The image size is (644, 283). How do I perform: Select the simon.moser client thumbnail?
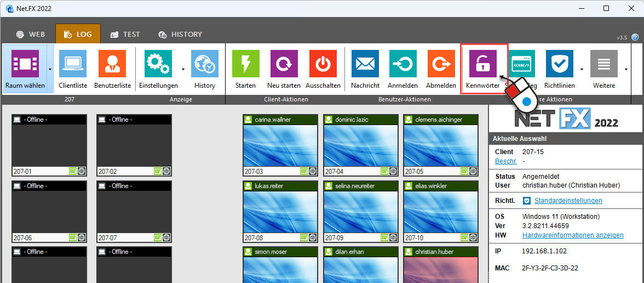pos(280,265)
